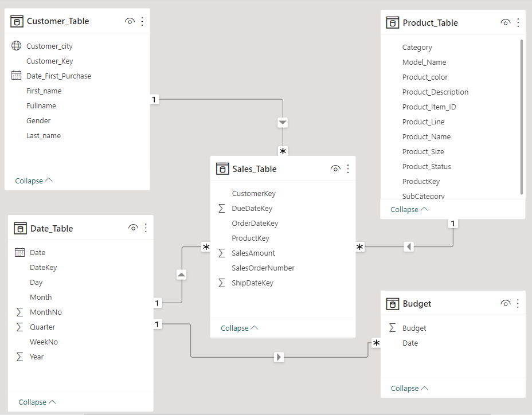This screenshot has width=532, height=415.
Task: Click the Customer_Table header table icon
Action: pos(17,21)
